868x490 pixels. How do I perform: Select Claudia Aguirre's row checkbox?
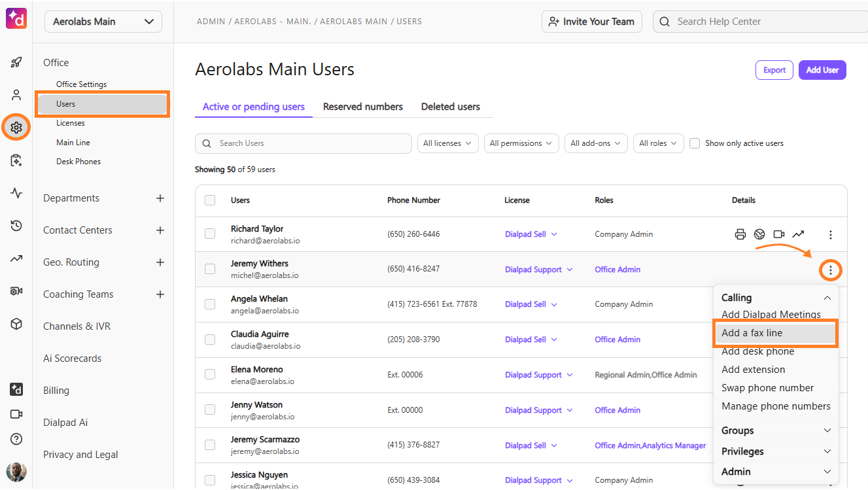coord(210,340)
